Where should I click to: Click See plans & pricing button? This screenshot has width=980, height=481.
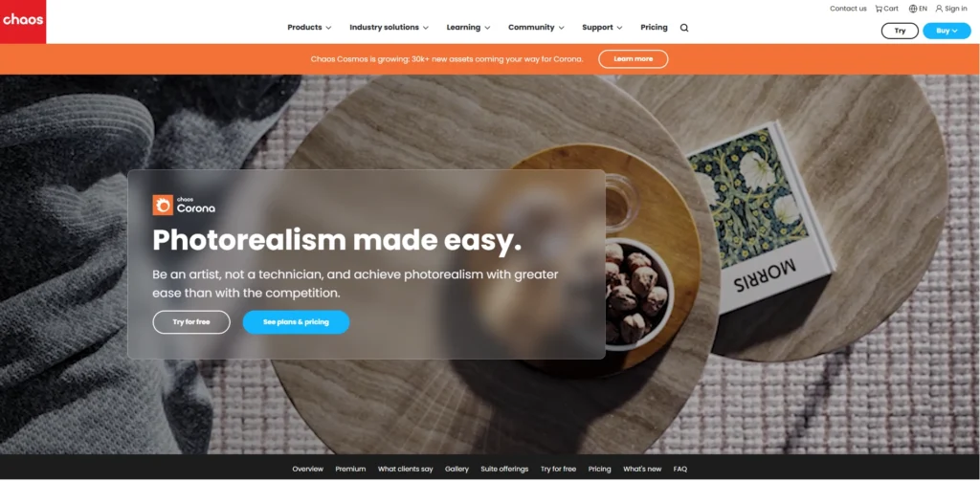296,322
